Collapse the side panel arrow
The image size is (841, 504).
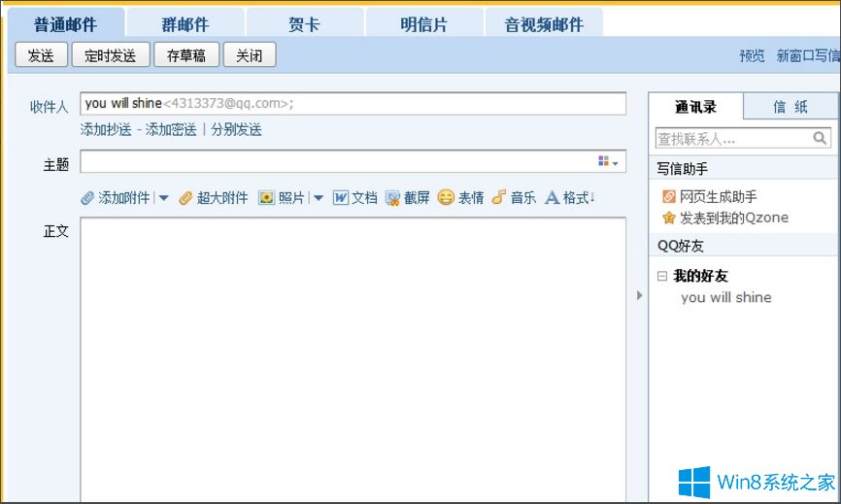639,295
